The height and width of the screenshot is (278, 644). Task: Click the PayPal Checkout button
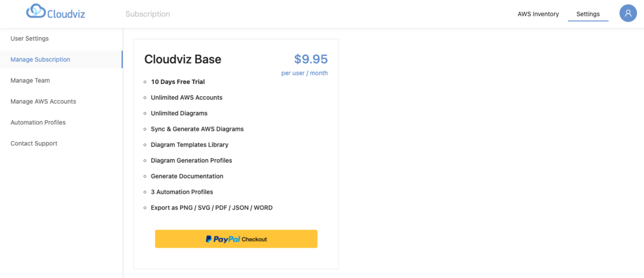[236, 239]
